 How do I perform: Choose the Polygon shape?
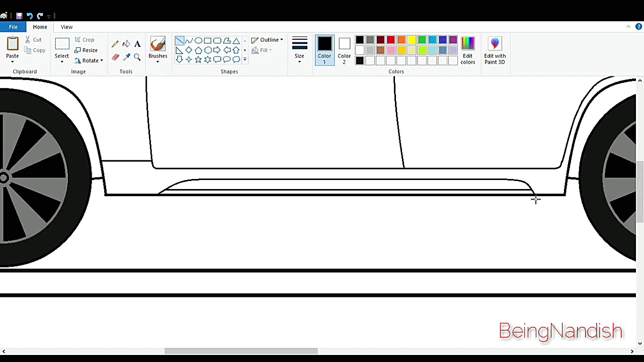pos(227,41)
